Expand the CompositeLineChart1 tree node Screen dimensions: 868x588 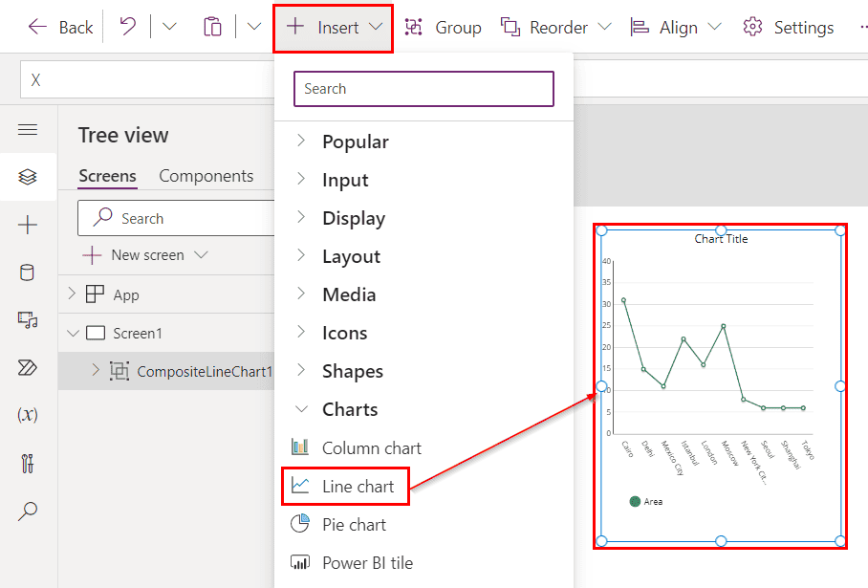(96, 370)
